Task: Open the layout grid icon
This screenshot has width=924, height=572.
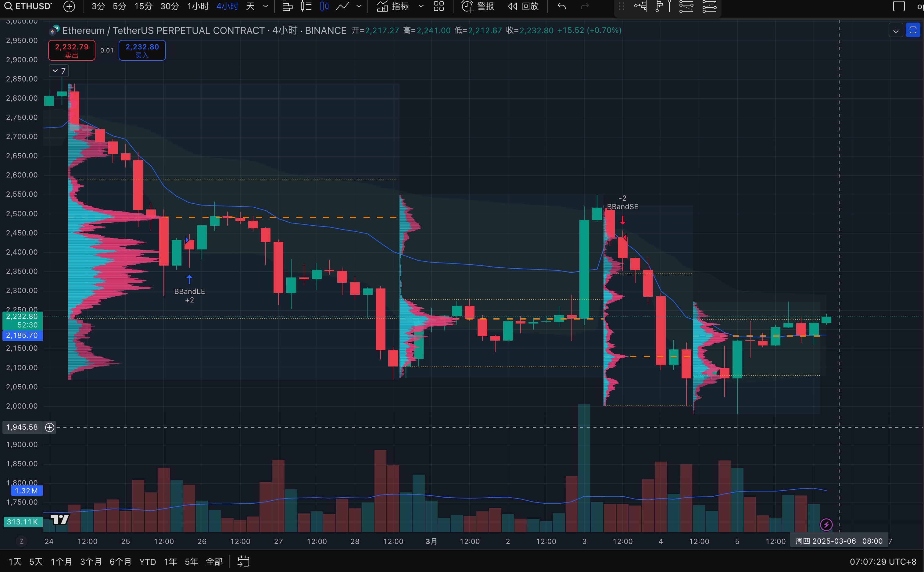Action: click(x=439, y=6)
